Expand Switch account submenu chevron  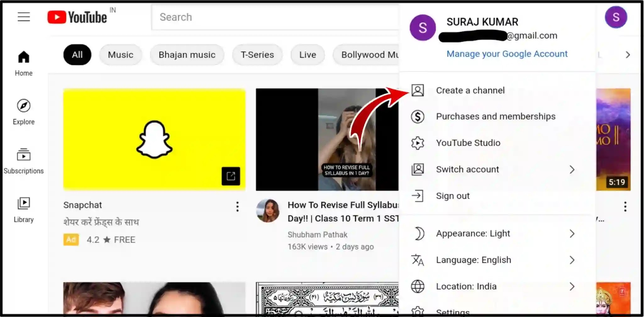click(572, 169)
